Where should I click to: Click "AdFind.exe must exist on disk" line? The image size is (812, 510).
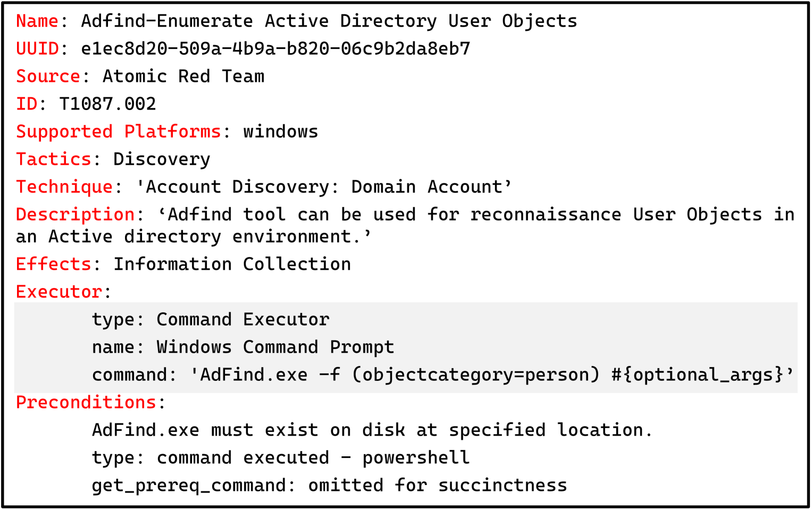coord(372,430)
